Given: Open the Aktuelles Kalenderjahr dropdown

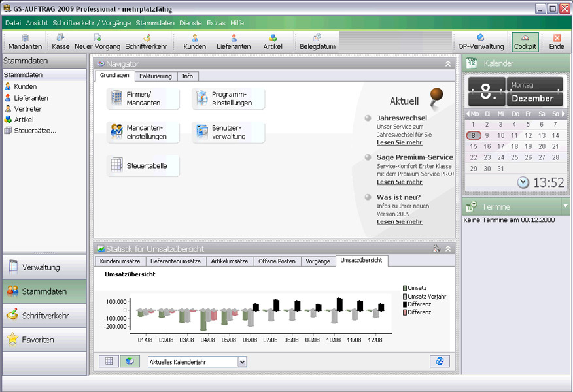Looking at the screenshot, I should (x=242, y=362).
